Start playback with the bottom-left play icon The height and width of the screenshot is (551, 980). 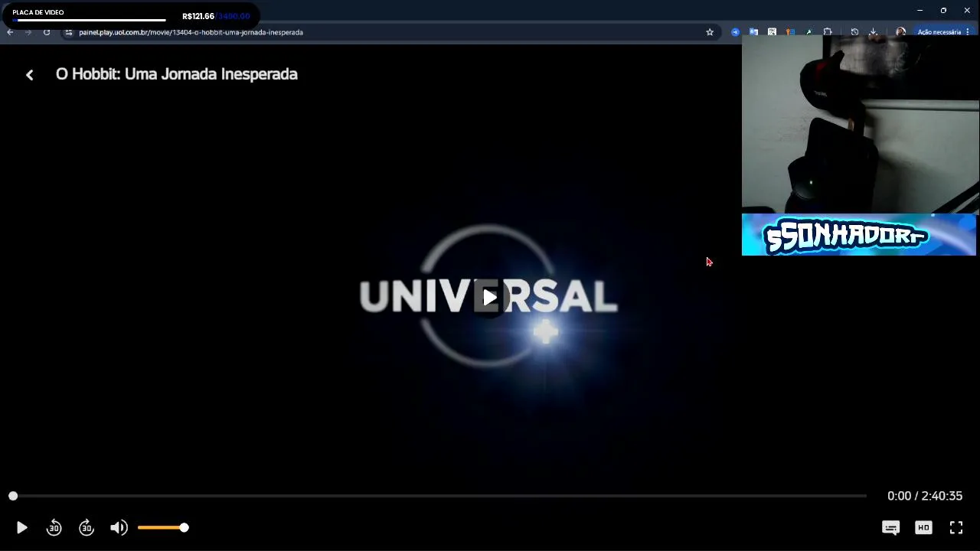click(x=21, y=527)
